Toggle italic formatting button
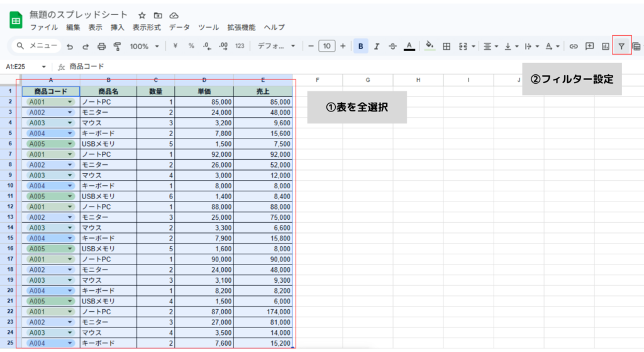The width and height of the screenshot is (644, 352). (x=377, y=46)
